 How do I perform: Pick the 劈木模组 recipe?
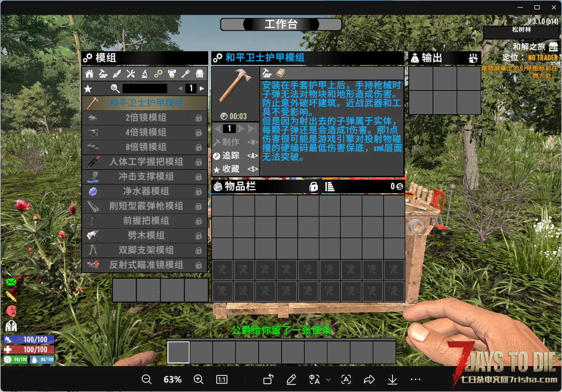tap(145, 235)
